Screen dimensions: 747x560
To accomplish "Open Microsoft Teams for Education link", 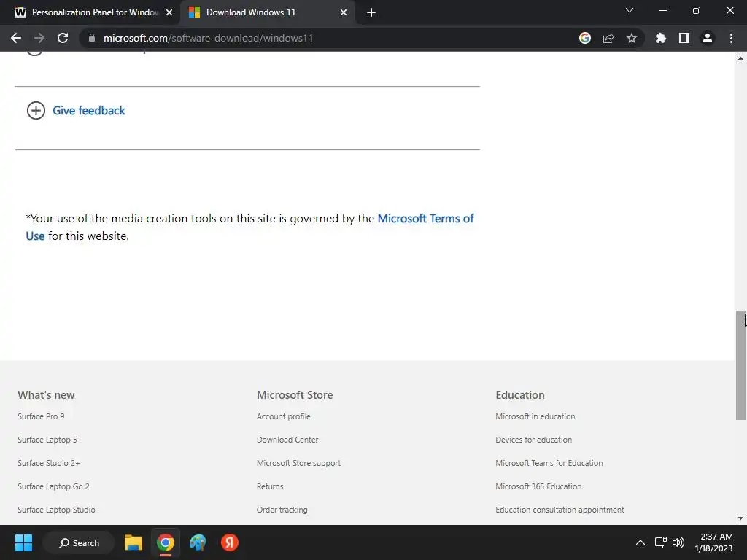I will click(549, 463).
